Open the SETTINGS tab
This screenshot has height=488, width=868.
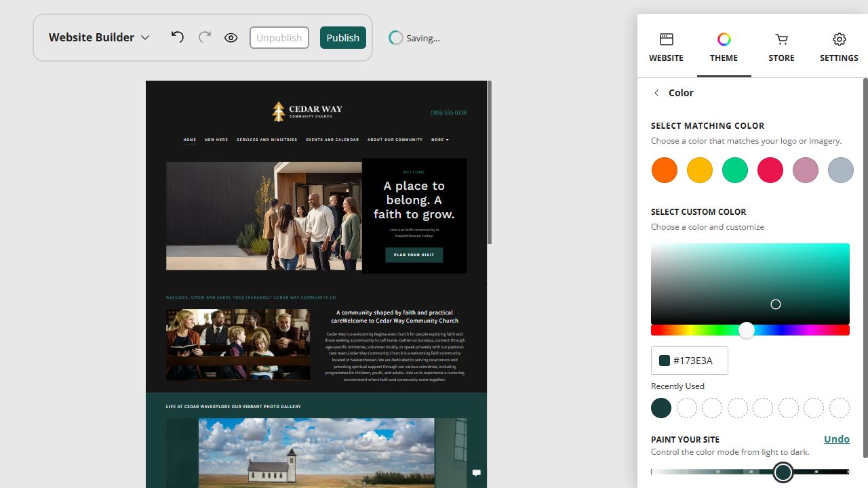click(839, 47)
